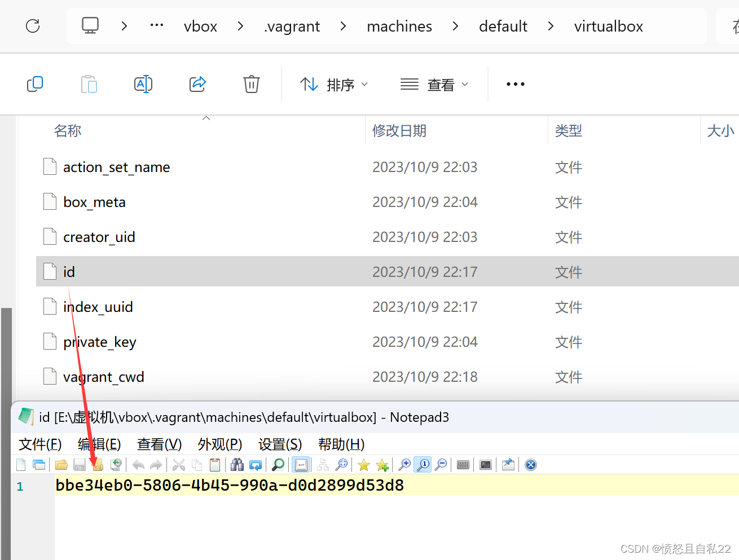Go to the default folder in breadcrumb
Image resolution: width=739 pixels, height=560 pixels.
(x=503, y=27)
